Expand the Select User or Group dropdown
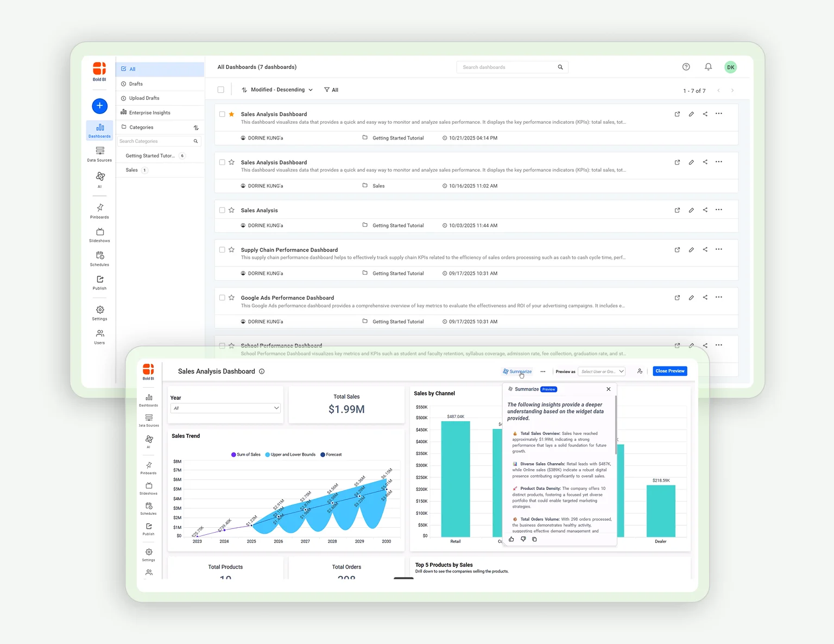834x644 pixels. coord(601,371)
